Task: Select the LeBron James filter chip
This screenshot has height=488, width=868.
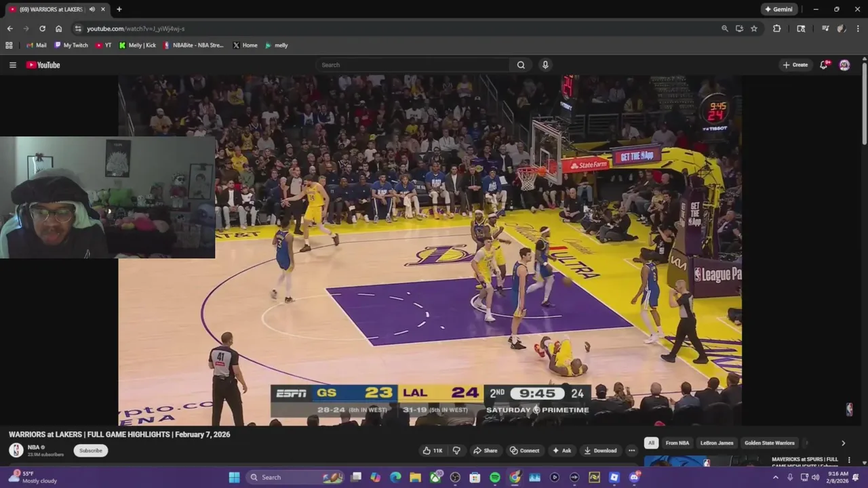Action: pos(717,443)
